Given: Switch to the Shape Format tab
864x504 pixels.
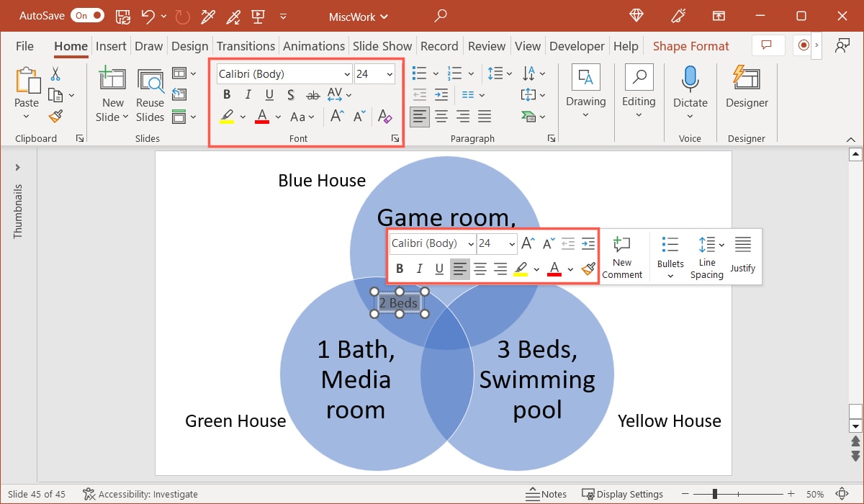Looking at the screenshot, I should click(x=690, y=45).
